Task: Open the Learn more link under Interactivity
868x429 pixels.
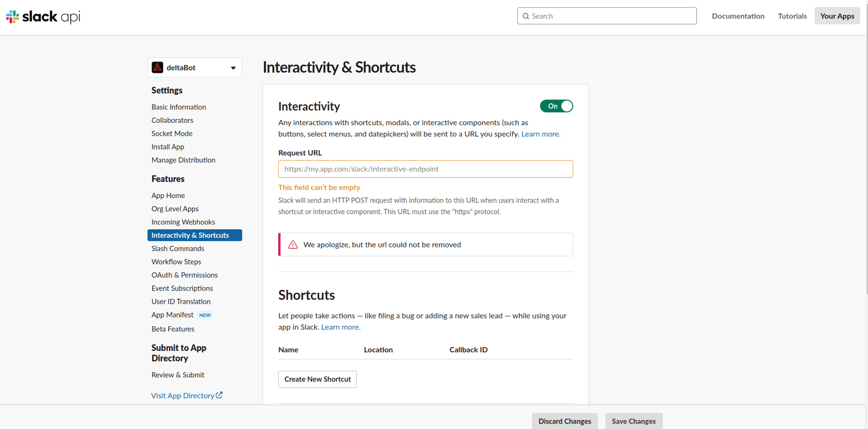Action: 540,134
